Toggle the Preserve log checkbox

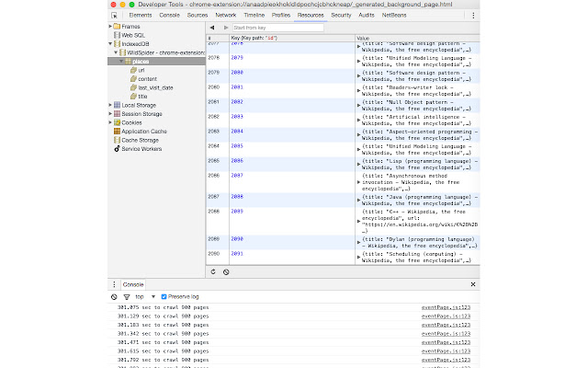click(164, 297)
